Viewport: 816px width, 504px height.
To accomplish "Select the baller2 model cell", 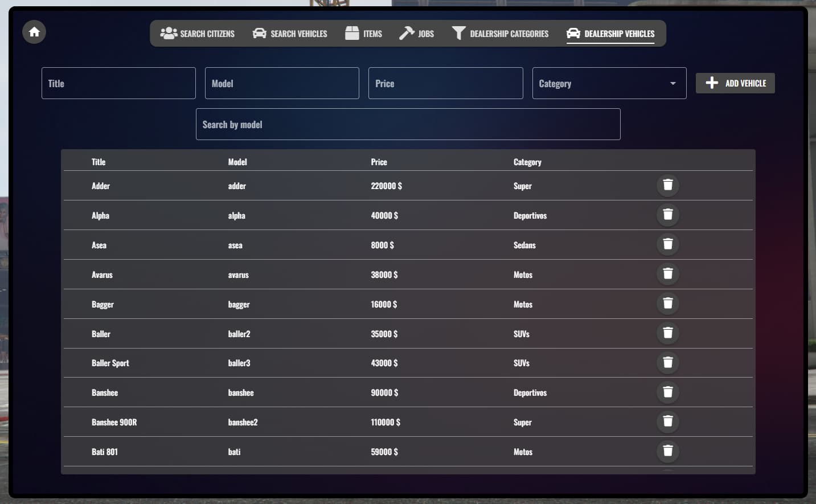I will click(239, 334).
